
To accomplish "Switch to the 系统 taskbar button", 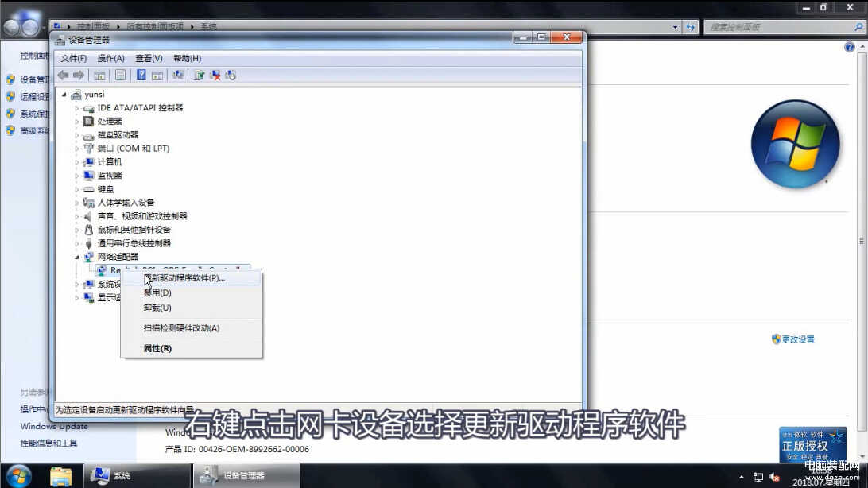I will pos(137,476).
